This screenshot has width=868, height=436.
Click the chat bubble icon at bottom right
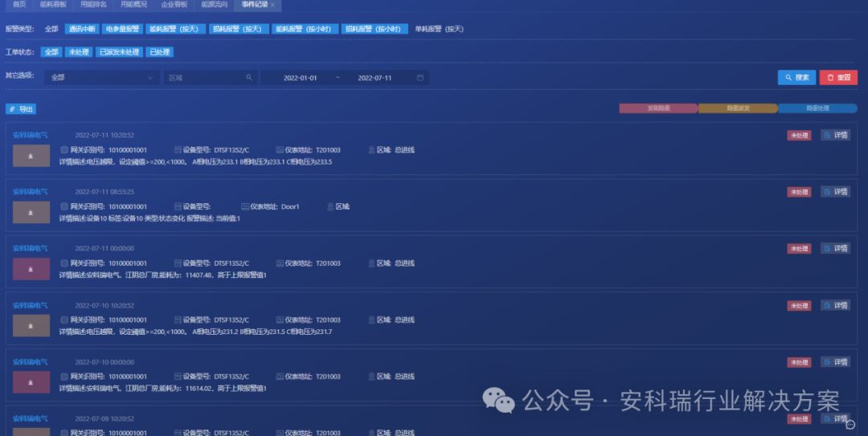[x=850, y=425]
